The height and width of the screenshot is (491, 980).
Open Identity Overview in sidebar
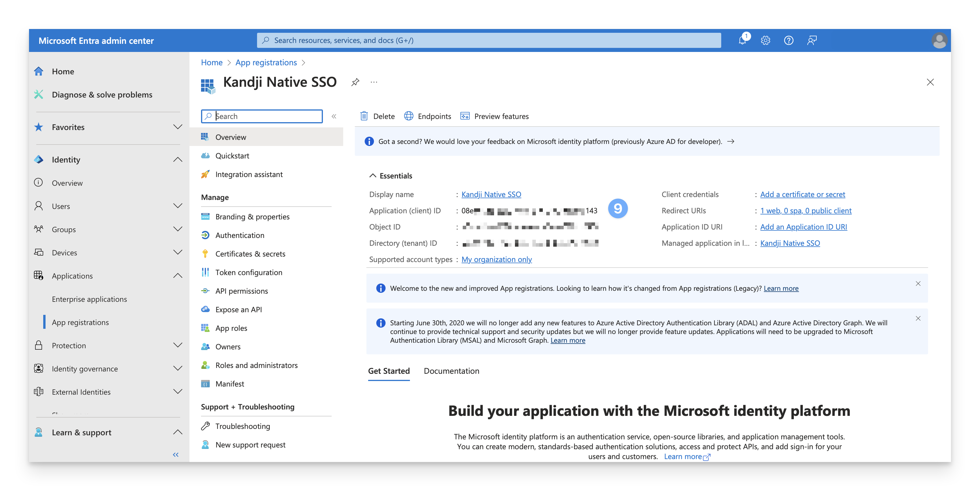coord(67,183)
